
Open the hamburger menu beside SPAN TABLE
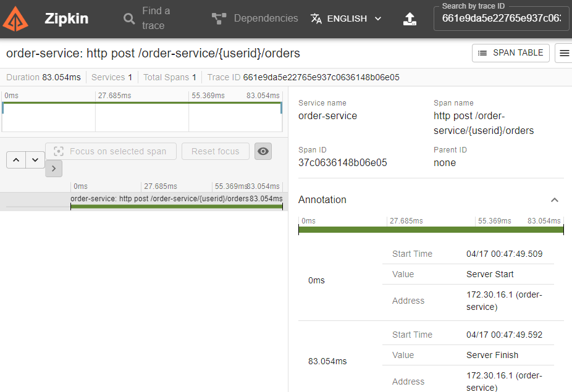pyautogui.click(x=564, y=53)
